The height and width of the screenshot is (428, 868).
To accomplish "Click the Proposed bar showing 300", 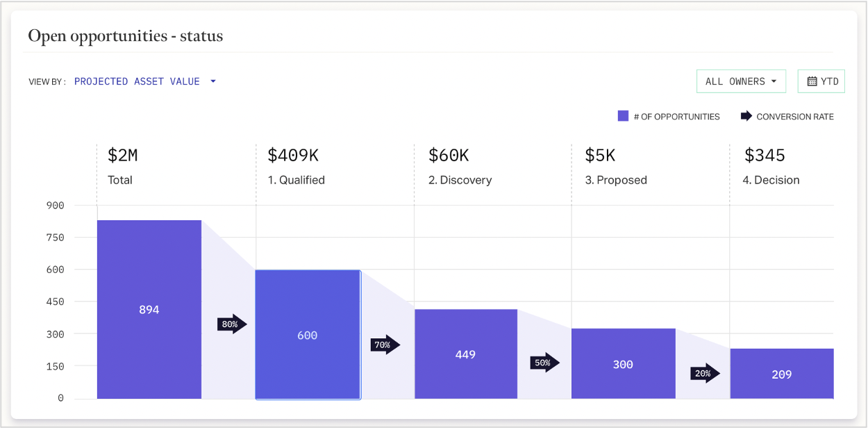I will tap(623, 364).
